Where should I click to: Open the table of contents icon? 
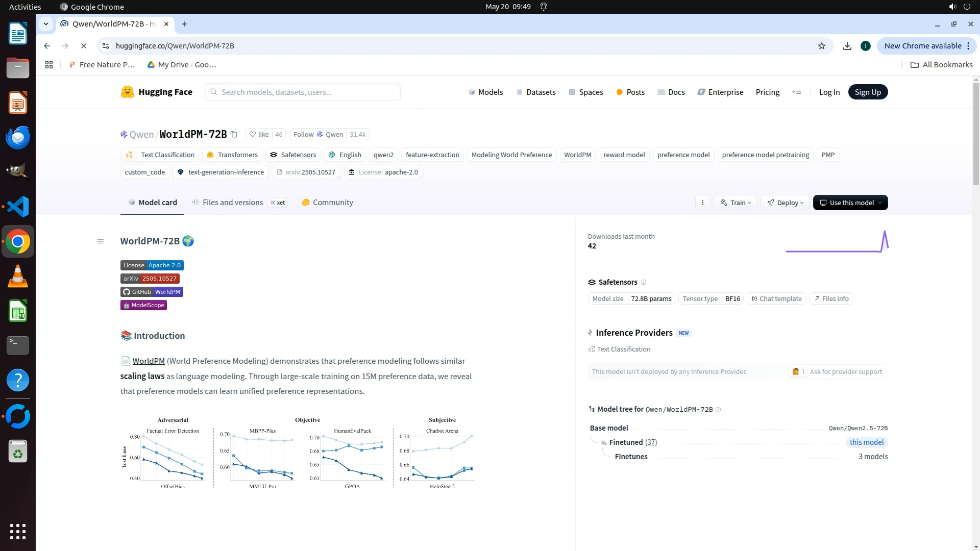[x=101, y=241]
